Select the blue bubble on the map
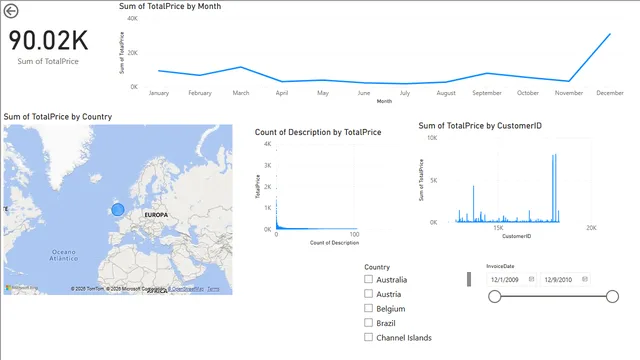640x360 pixels. 118,209
